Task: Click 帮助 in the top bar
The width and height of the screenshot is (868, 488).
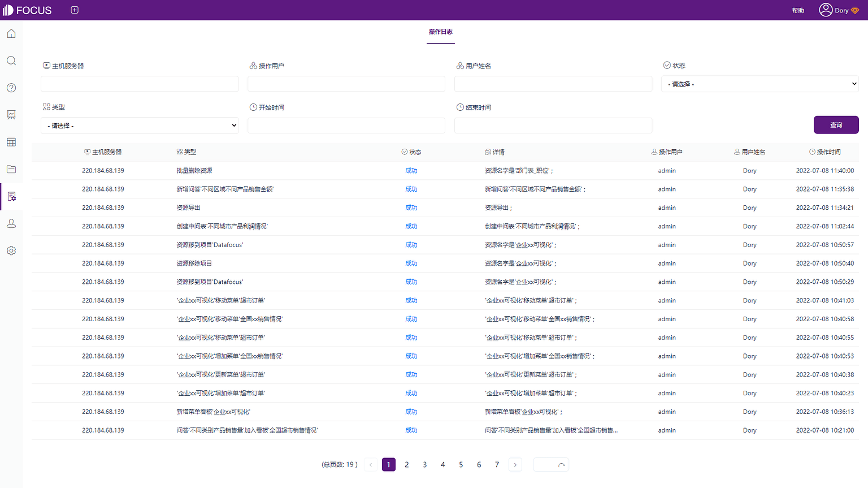Action: pyautogui.click(x=798, y=11)
